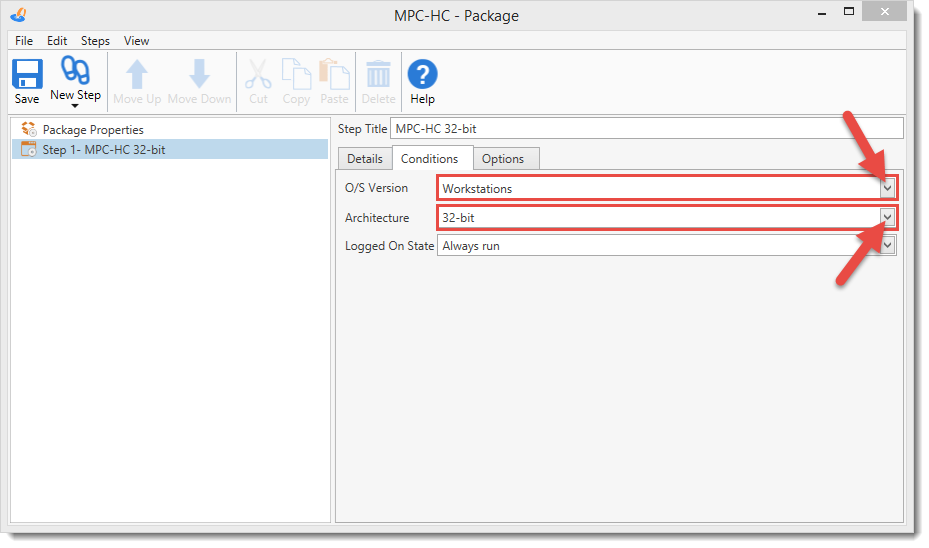Click the Copy pages icon
Image resolution: width=929 pixels, height=548 pixels.
pyautogui.click(x=296, y=74)
